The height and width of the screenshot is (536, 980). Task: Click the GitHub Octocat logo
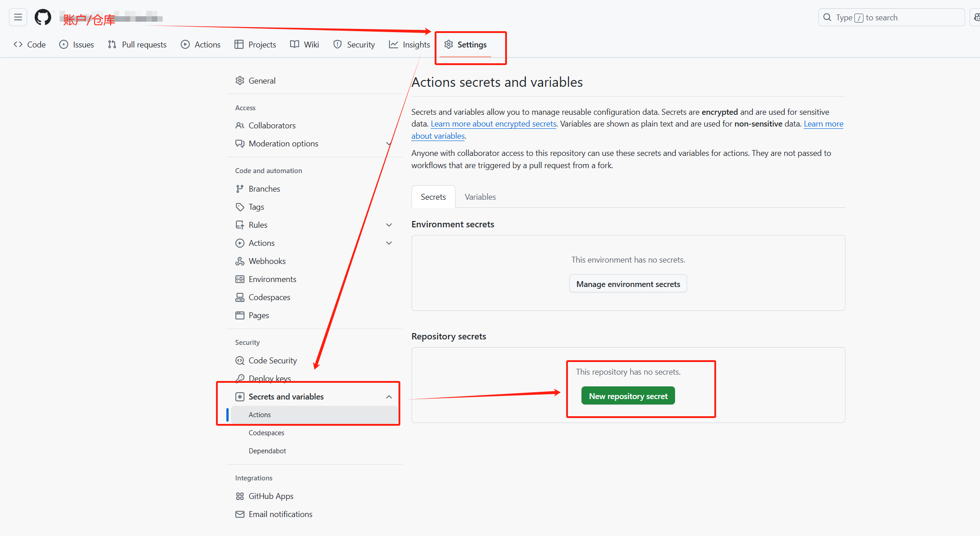coord(43,18)
